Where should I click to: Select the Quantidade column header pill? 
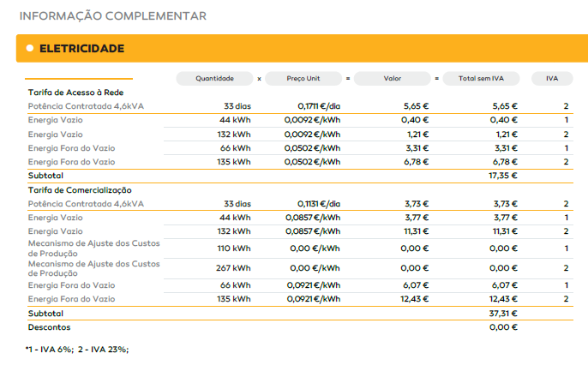[x=214, y=78]
